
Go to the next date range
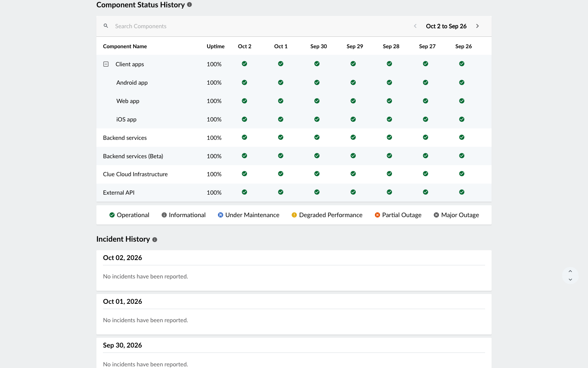click(x=477, y=26)
